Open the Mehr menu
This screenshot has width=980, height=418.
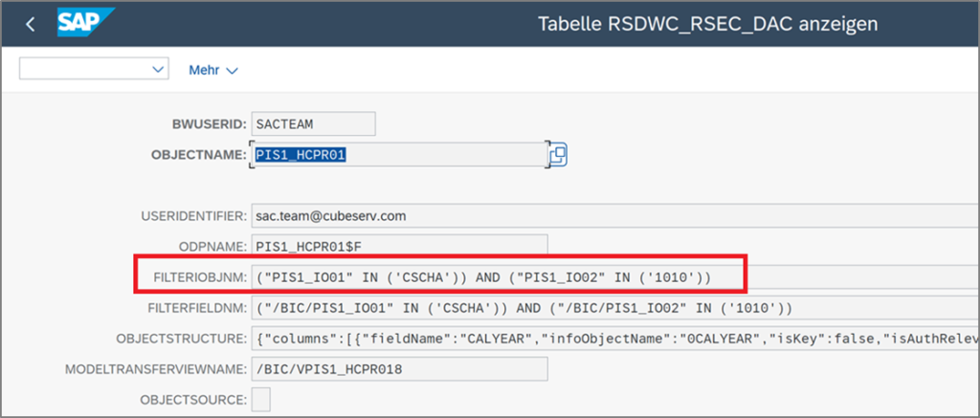(x=213, y=70)
